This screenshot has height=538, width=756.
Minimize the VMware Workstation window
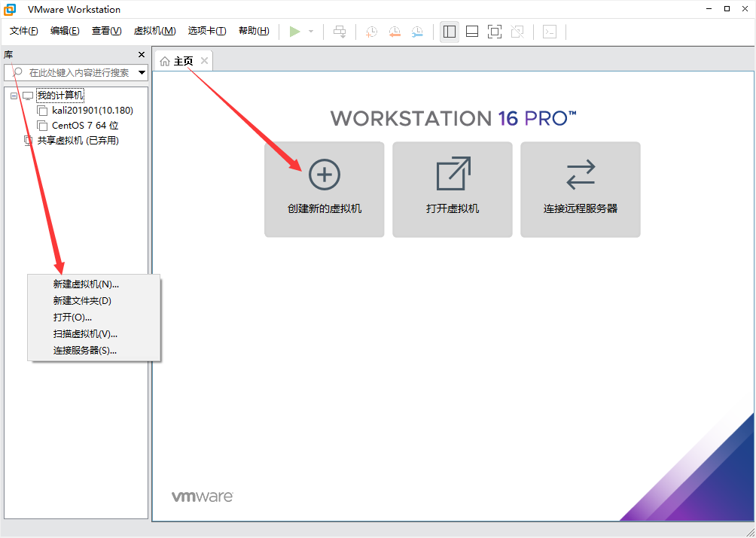point(709,9)
